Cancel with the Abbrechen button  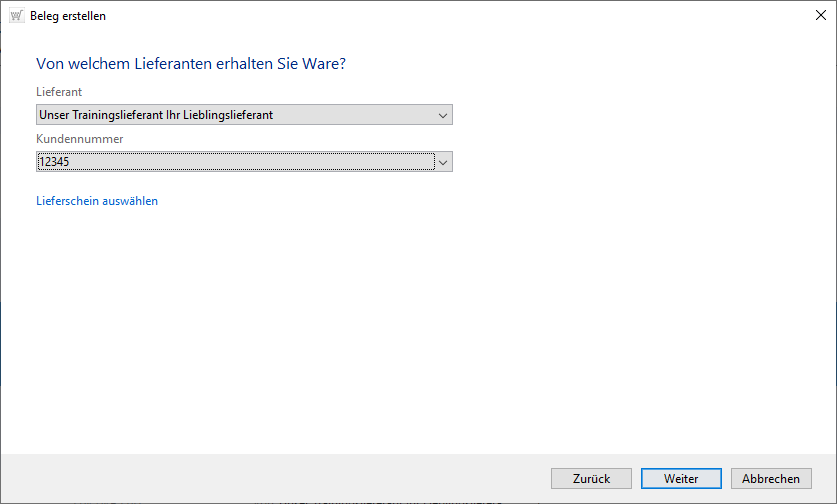(x=771, y=479)
